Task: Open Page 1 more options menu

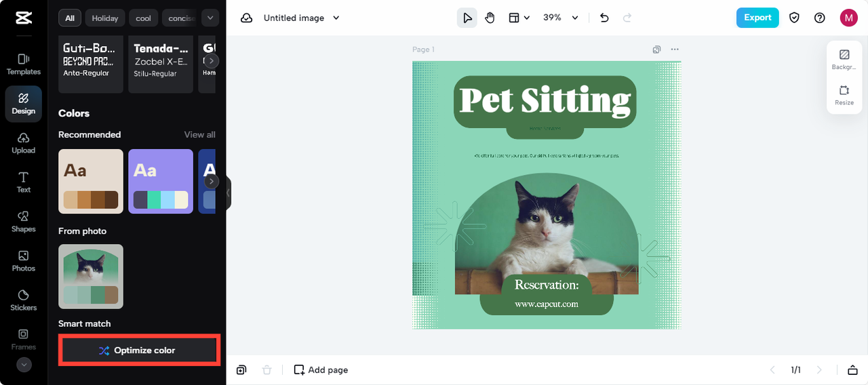Action: pos(674,49)
